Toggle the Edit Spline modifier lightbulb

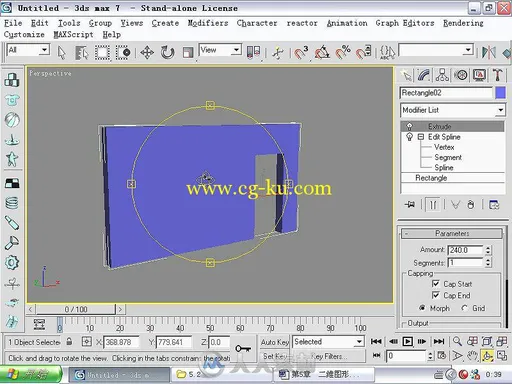[409, 137]
